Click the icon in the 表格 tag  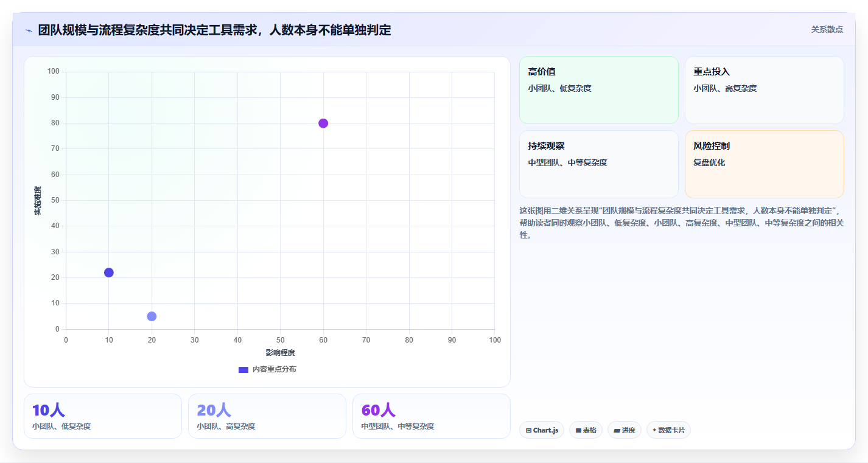point(578,430)
